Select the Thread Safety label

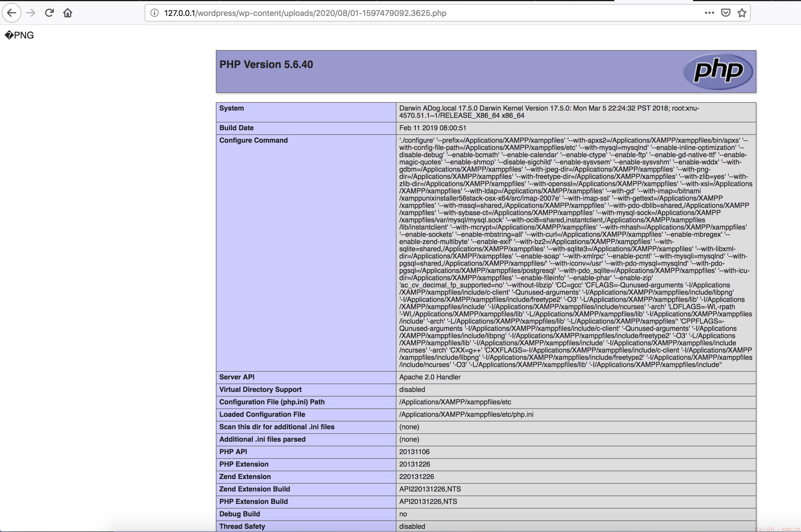[242, 527]
